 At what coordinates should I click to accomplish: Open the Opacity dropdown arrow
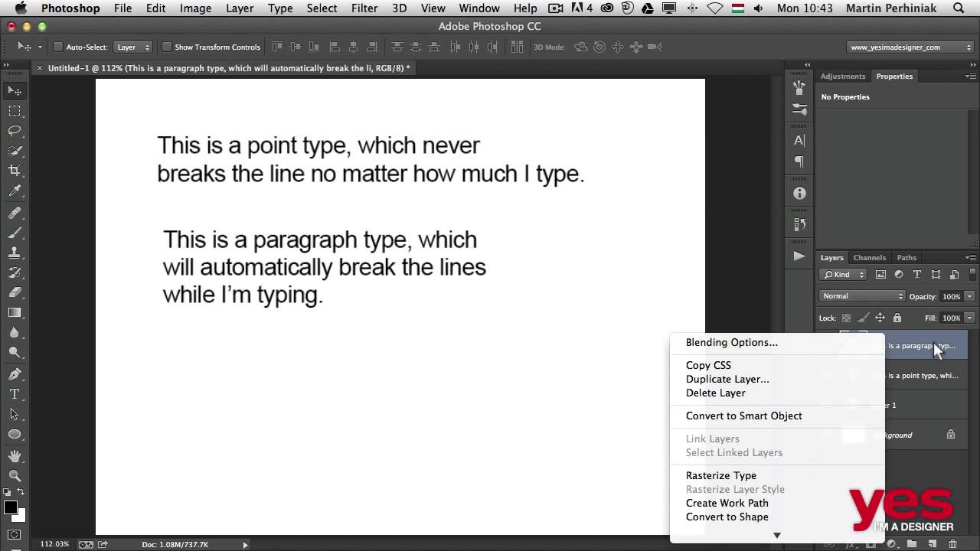point(969,297)
